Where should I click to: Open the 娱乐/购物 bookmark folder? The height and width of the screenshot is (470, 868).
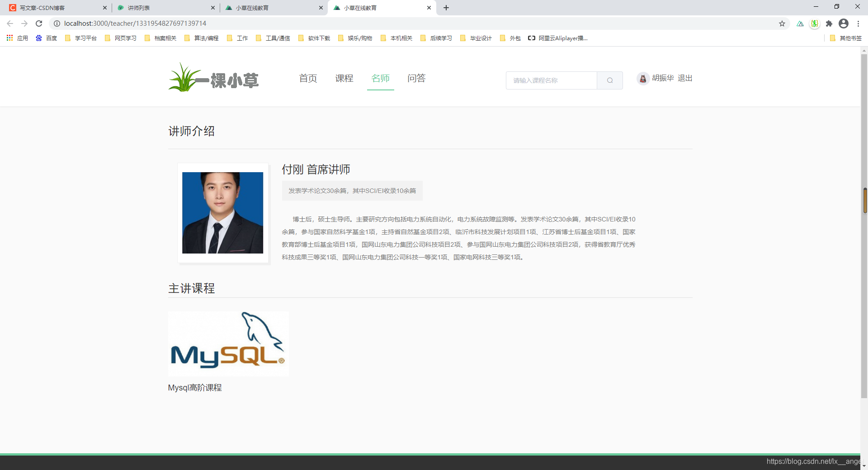coord(355,38)
